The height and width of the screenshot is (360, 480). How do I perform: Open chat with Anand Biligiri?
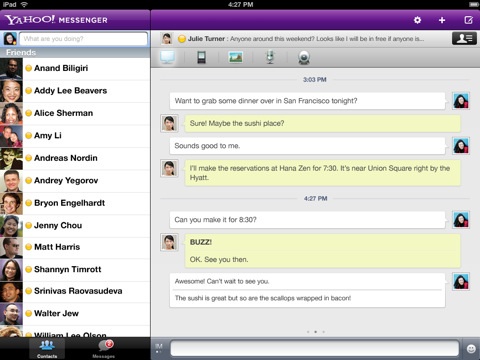[75, 68]
